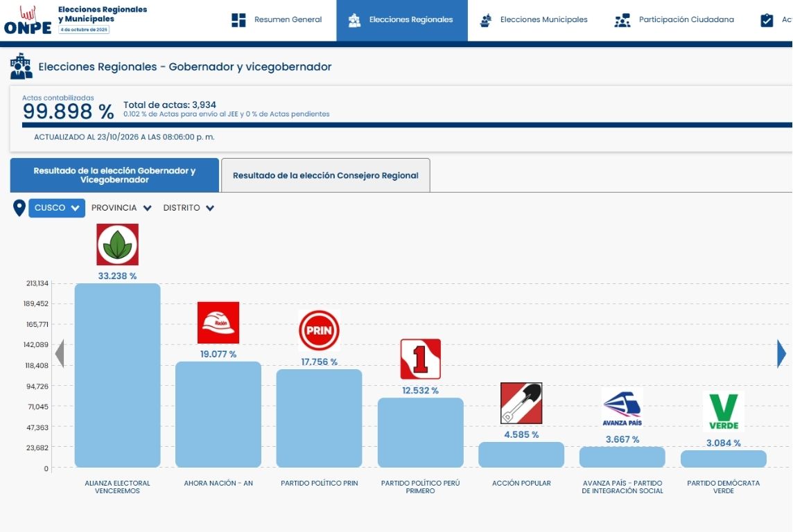
Task: Click the actas contabilizadas progress bar
Action: point(407,125)
